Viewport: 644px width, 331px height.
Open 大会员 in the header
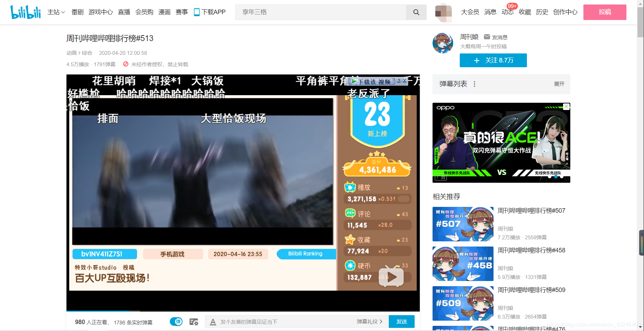click(470, 12)
